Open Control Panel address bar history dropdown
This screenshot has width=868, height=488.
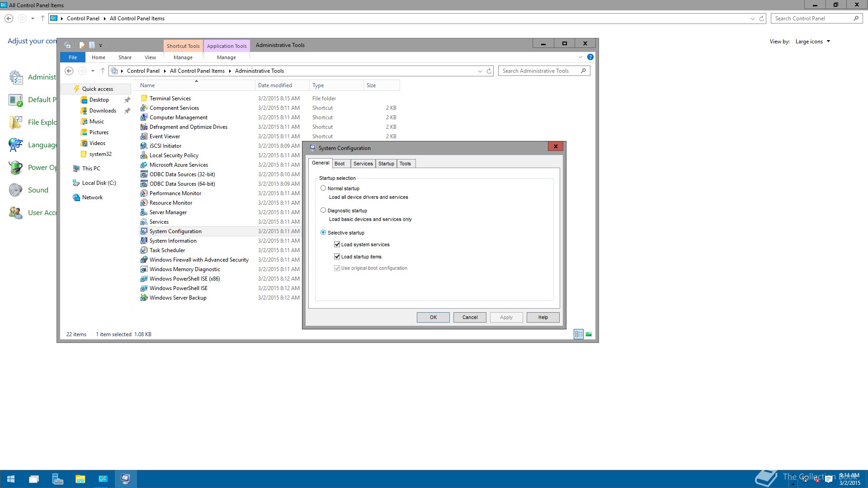point(752,19)
